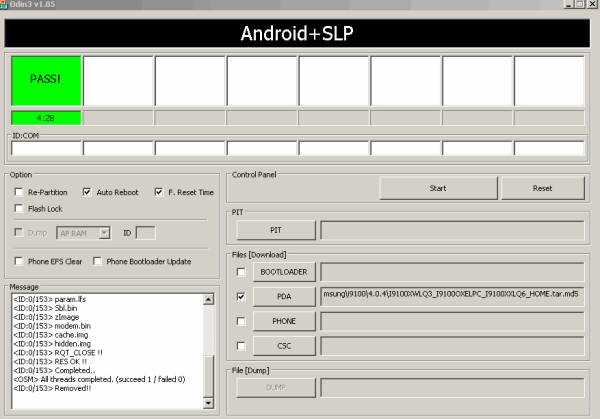The image size is (600, 419).
Task: Click the ID field next to Dump
Action: 146,233
